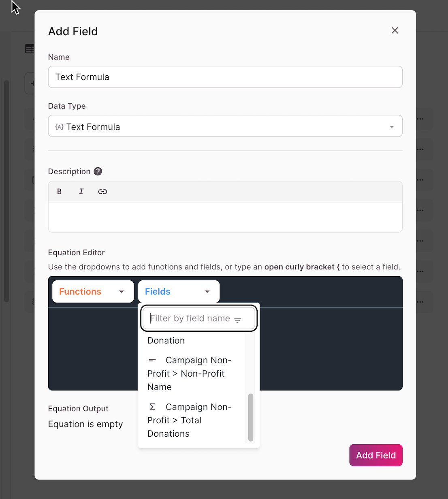448x499 pixels.
Task: Toggle bold formatting in the description toolbar
Action: (59, 191)
